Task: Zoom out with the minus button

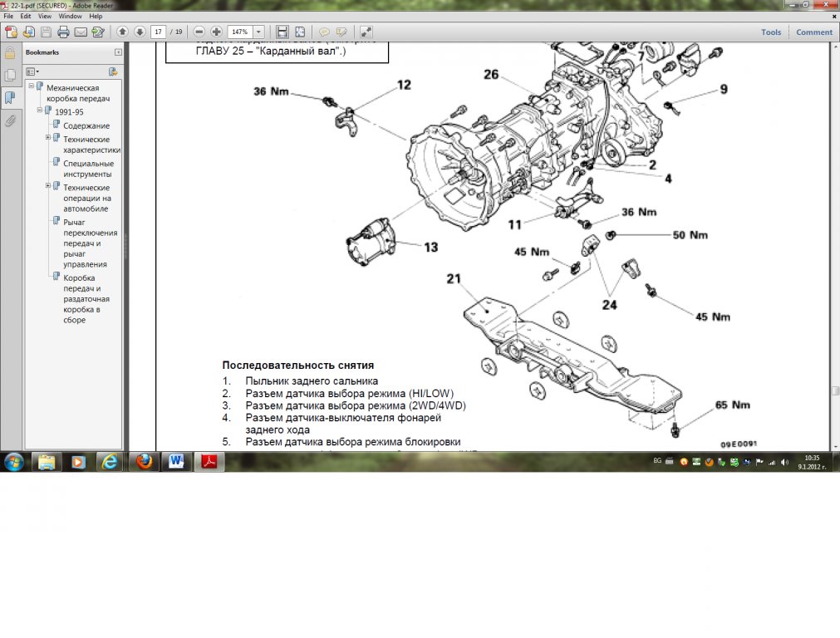Action: (199, 32)
